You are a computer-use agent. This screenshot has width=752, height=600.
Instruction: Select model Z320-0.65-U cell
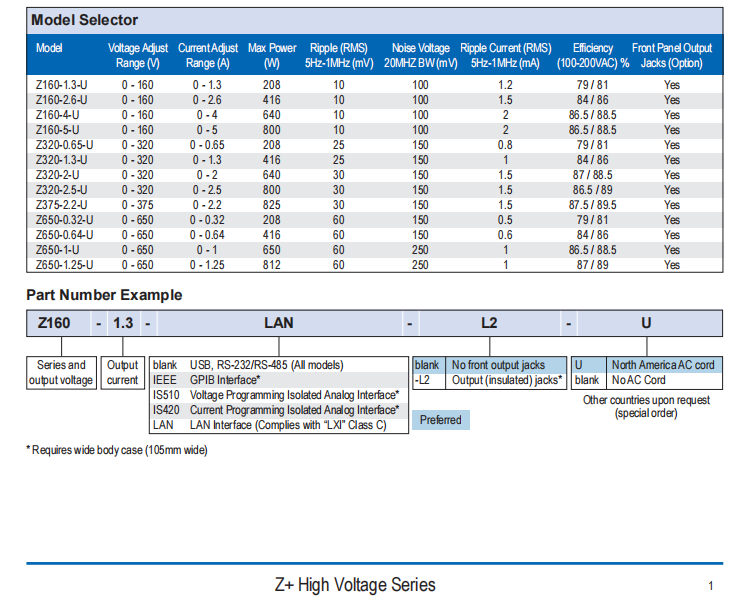64,145
